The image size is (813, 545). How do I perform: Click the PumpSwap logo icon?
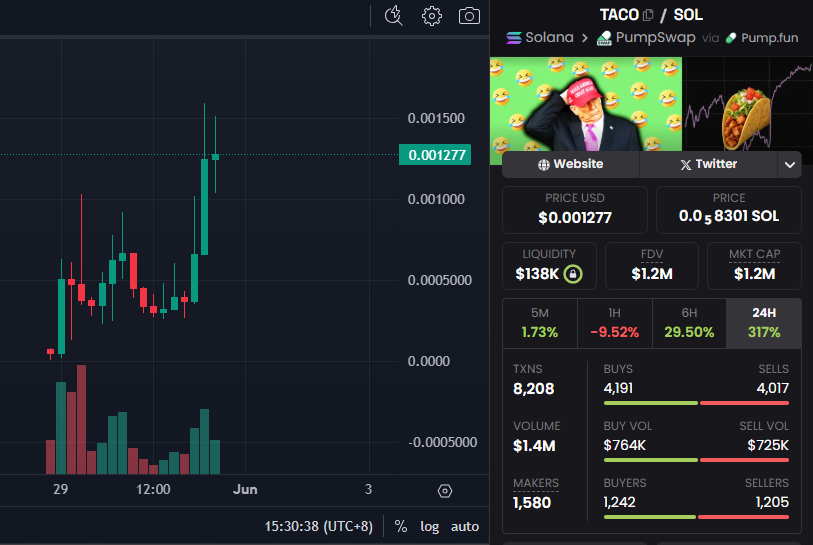click(x=604, y=38)
